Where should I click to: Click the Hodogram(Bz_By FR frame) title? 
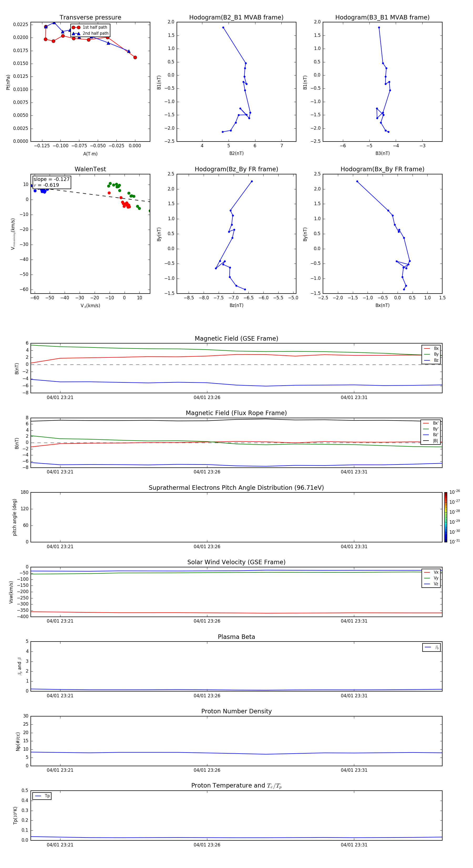pyautogui.click(x=236, y=169)
